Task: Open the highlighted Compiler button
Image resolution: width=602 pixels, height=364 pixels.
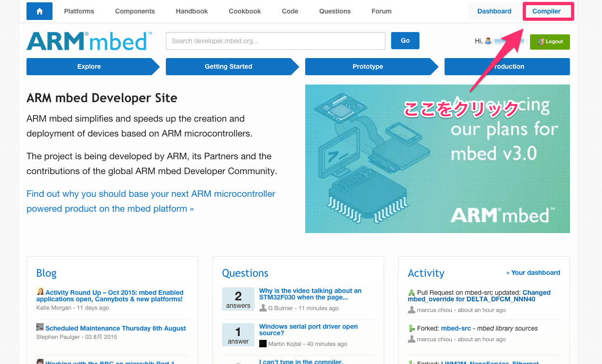Action: 547,11
